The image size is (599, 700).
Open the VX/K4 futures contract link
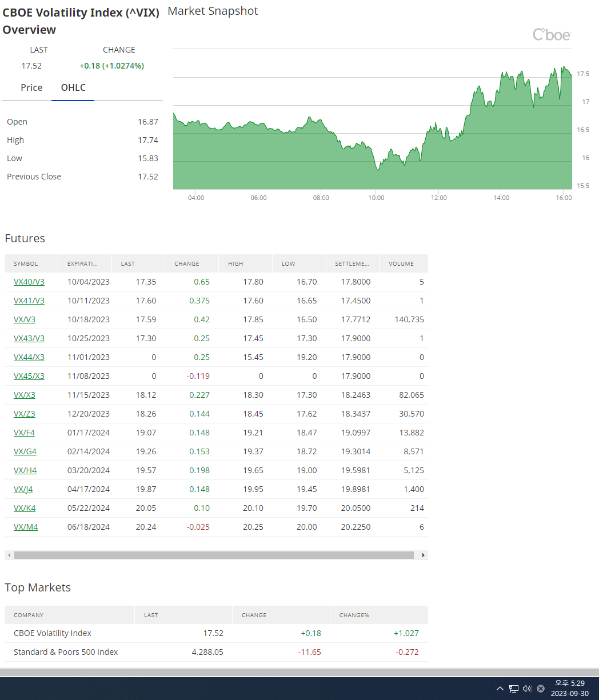click(25, 508)
